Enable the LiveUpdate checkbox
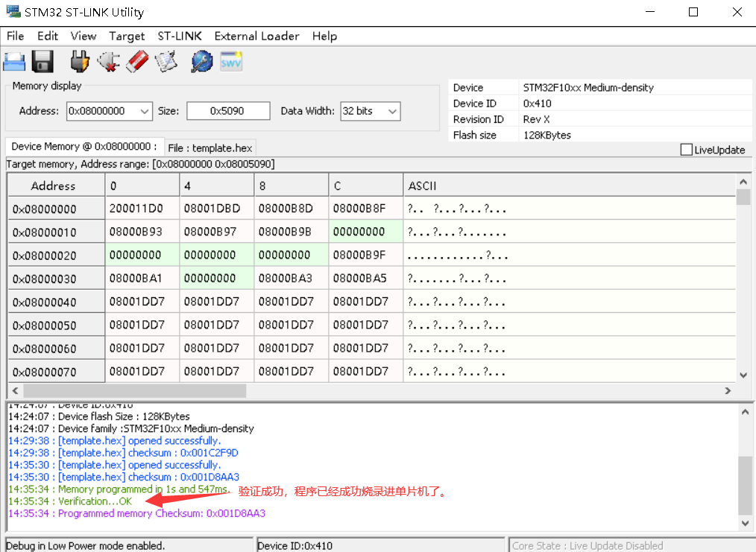Viewport: 756px width, 552px height. point(686,150)
